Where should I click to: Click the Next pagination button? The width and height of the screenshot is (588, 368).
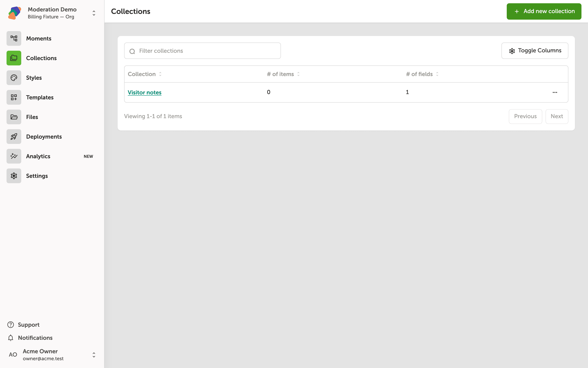(x=557, y=116)
